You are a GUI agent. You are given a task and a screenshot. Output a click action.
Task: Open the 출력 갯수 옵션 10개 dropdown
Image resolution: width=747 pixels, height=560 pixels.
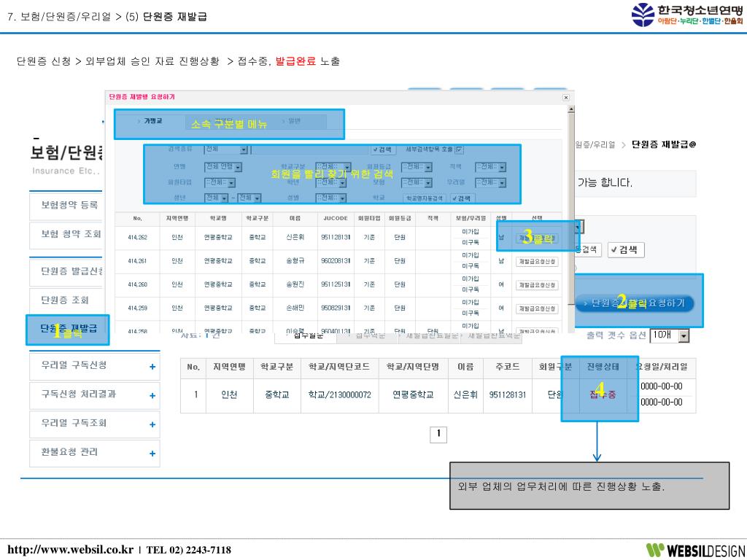(670, 335)
